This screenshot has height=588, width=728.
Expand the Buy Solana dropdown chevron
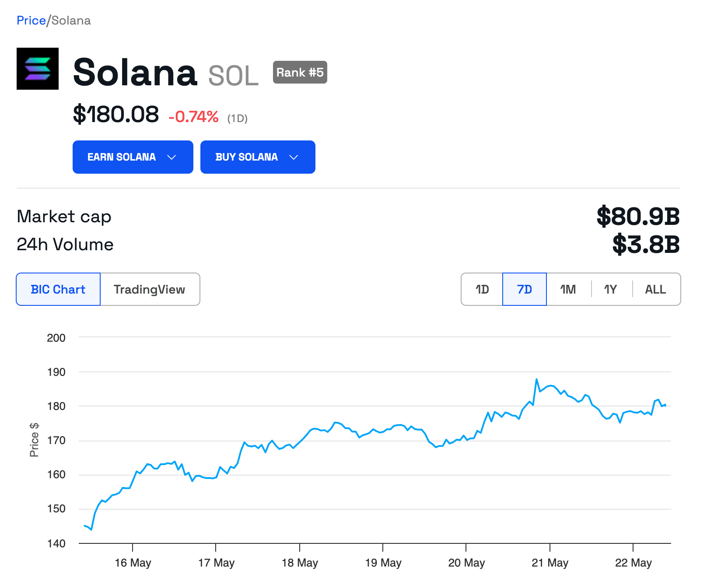[x=294, y=157]
